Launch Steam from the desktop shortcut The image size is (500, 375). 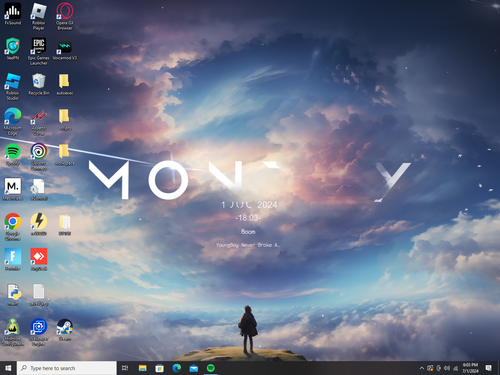(x=65, y=330)
